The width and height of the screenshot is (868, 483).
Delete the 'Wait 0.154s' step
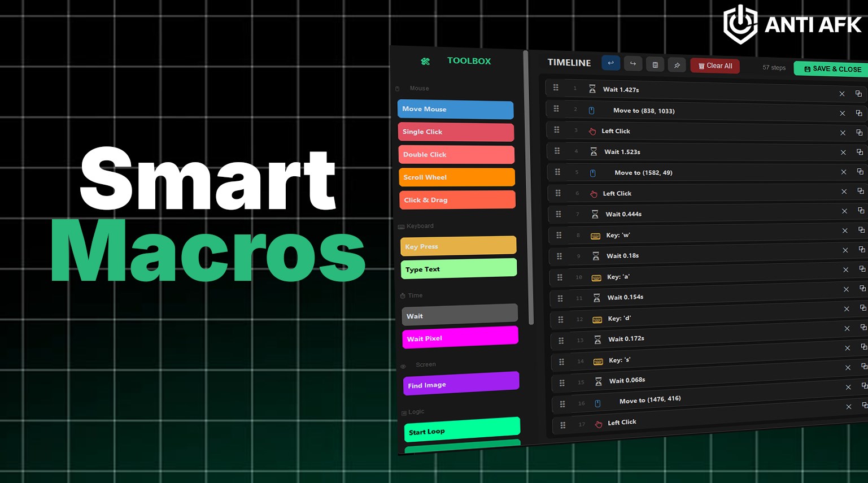[846, 289]
